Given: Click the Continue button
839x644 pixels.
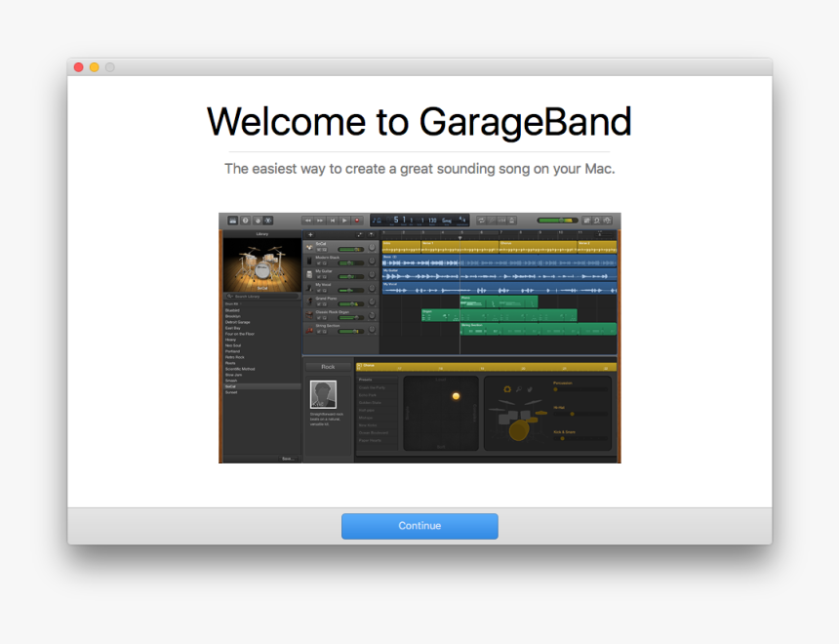Looking at the screenshot, I should click(419, 526).
